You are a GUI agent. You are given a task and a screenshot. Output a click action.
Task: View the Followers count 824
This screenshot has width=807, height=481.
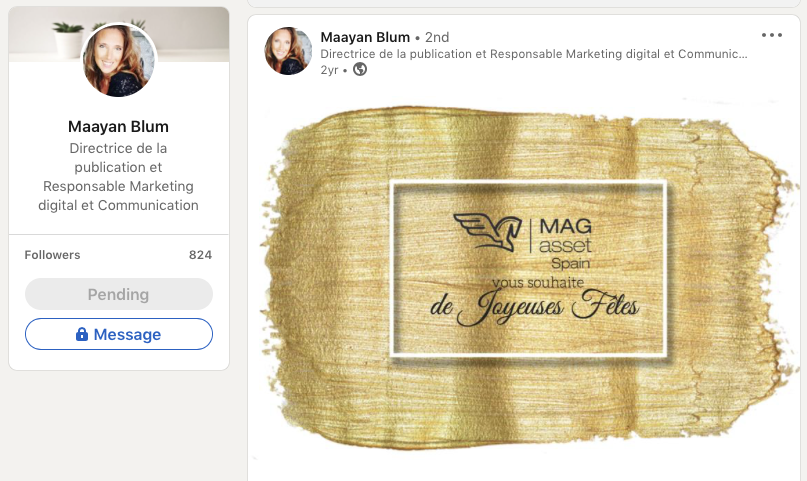click(x=200, y=255)
